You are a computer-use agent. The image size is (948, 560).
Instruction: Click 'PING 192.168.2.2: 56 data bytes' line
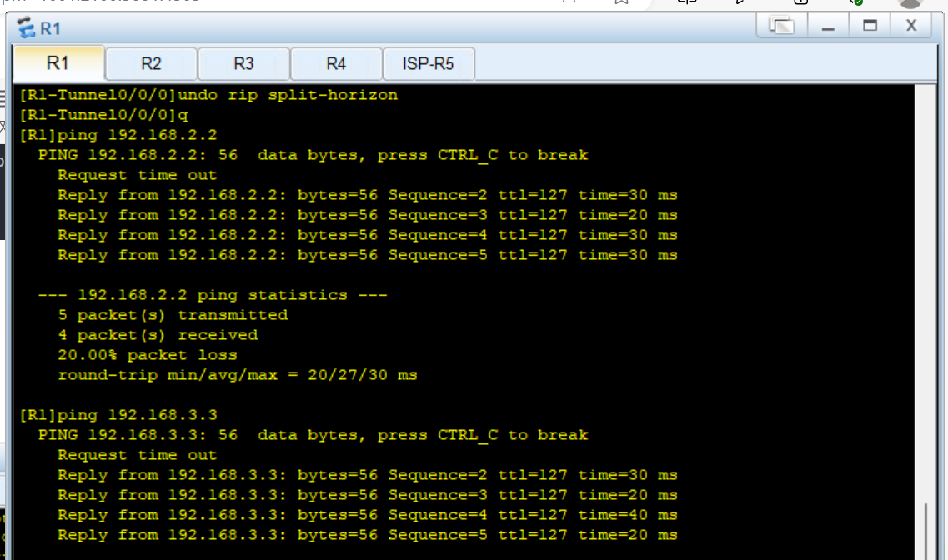(313, 155)
